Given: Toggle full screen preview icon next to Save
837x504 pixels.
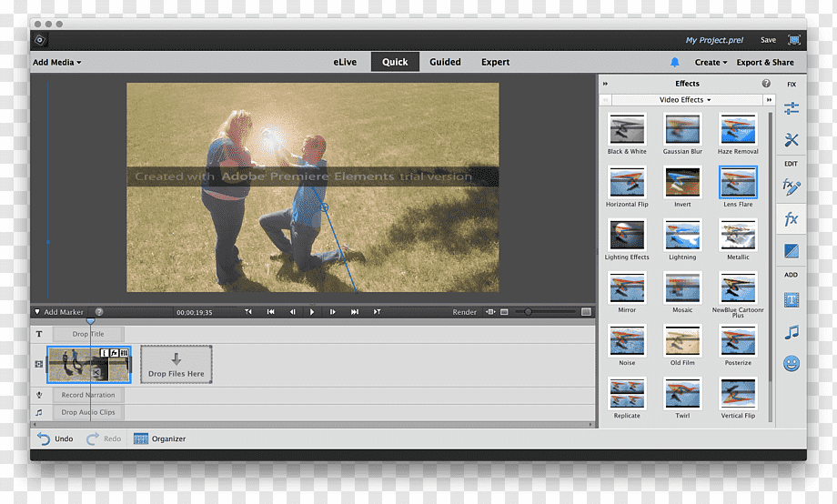Looking at the screenshot, I should tap(794, 40).
